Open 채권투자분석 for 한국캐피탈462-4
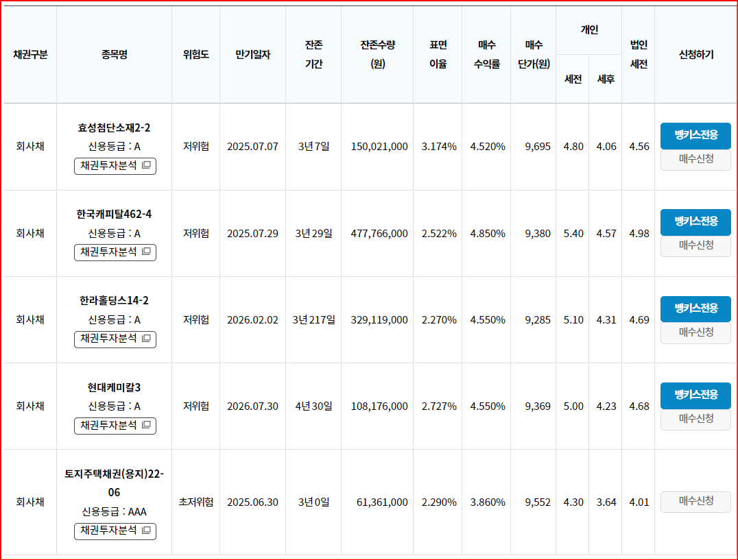This screenshot has height=560, width=738. click(x=115, y=252)
